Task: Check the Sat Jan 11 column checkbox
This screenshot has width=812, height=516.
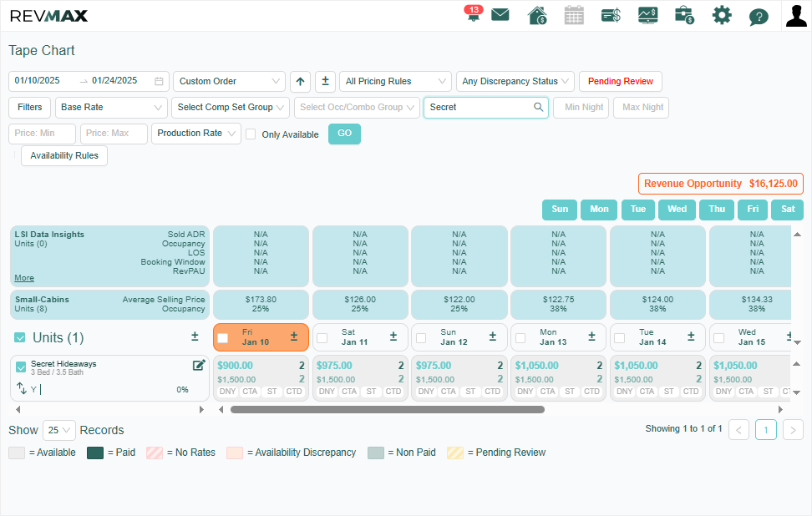Action: click(x=322, y=338)
